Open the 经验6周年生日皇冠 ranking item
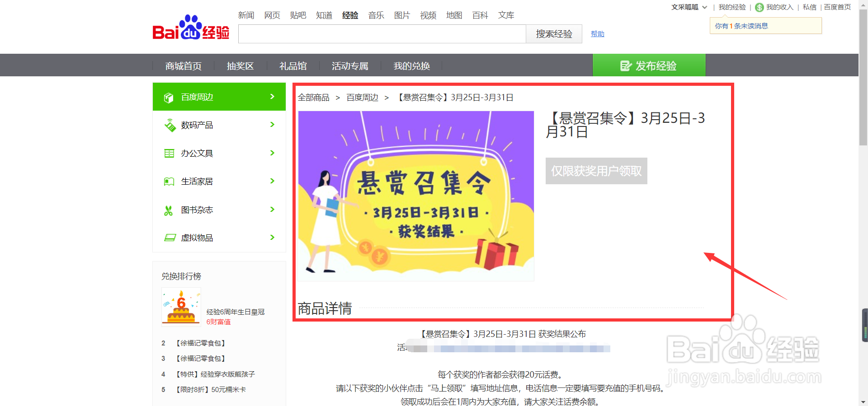 (x=236, y=312)
